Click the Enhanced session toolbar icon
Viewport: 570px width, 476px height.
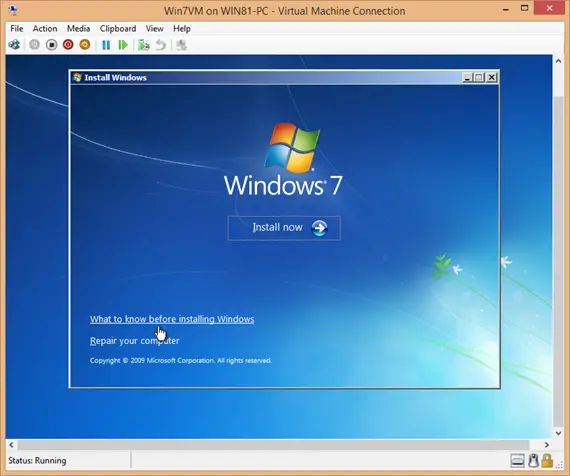[x=181, y=45]
